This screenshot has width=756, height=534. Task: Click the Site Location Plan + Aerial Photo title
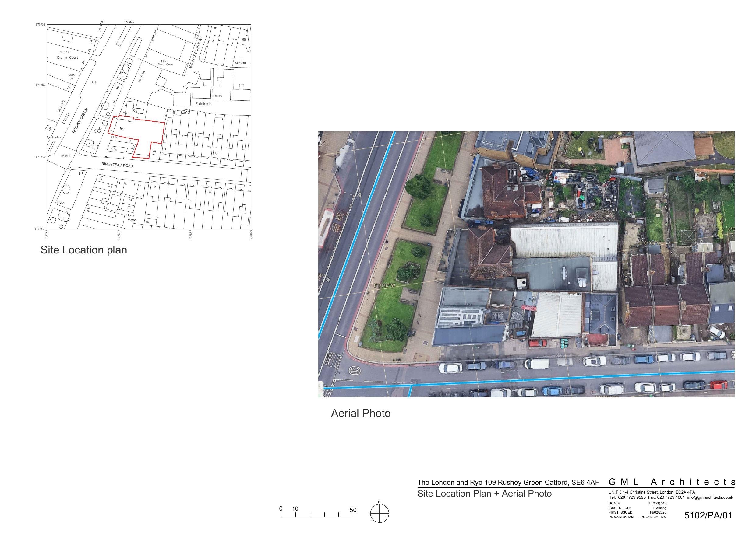(x=484, y=494)
